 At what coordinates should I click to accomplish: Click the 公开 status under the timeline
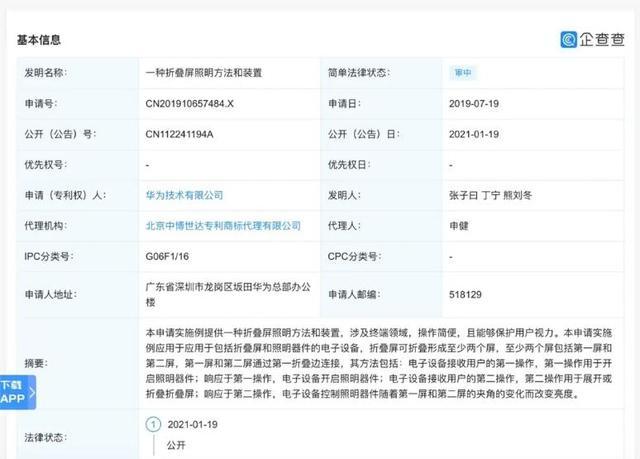click(x=176, y=445)
